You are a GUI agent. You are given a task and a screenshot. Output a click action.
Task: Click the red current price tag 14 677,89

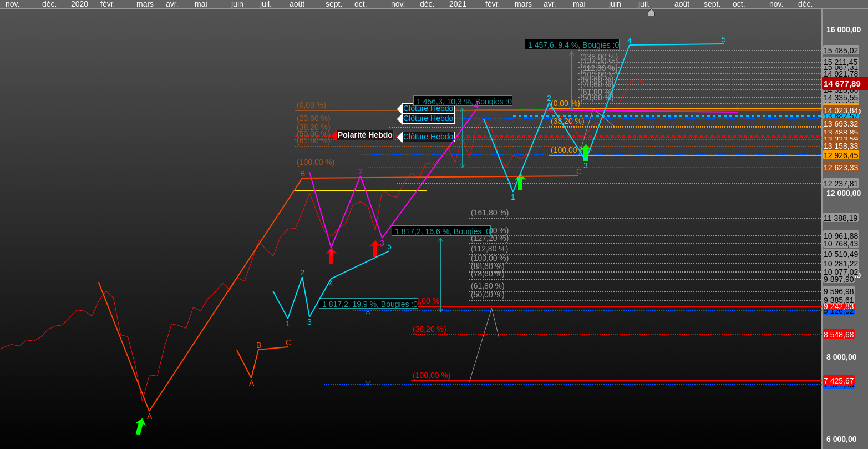point(844,84)
